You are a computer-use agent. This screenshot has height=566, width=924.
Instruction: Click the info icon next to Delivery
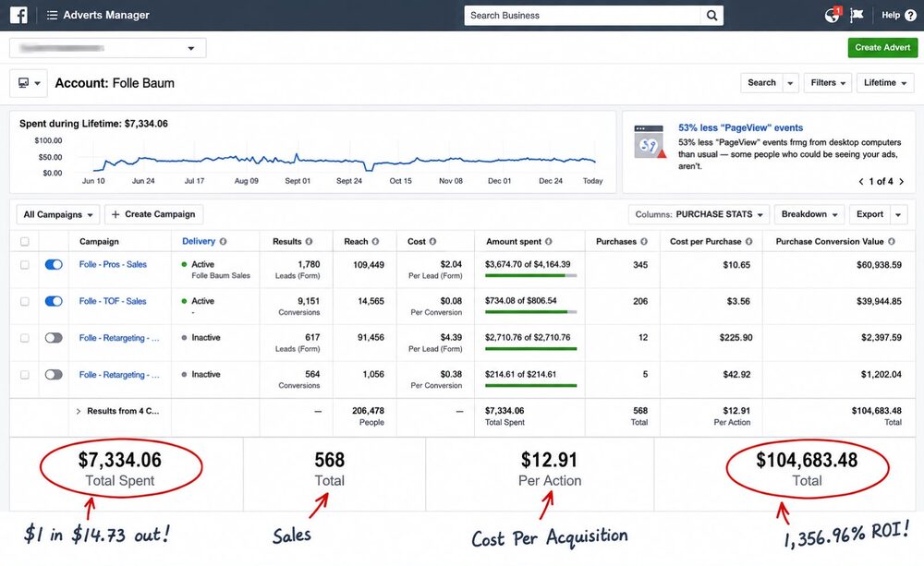click(224, 242)
